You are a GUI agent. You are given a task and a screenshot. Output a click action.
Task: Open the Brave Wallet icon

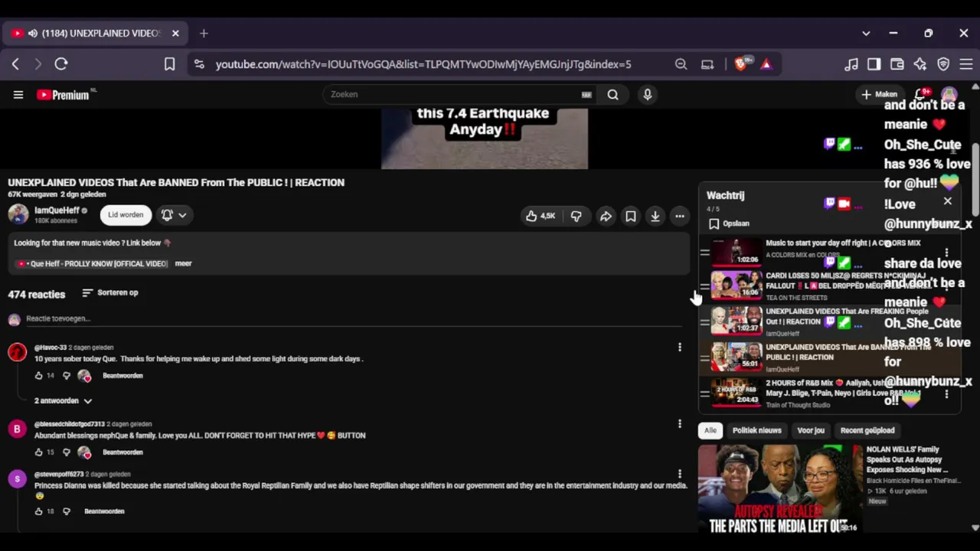[x=897, y=64]
